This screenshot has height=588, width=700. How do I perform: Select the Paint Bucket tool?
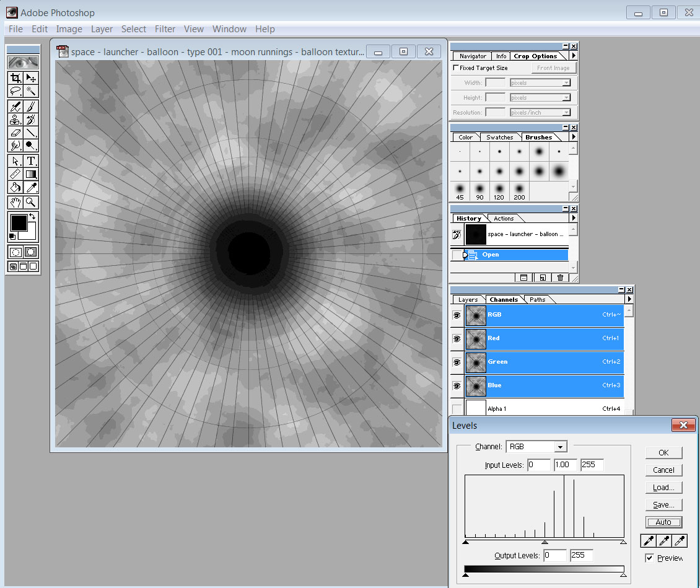coord(15,187)
